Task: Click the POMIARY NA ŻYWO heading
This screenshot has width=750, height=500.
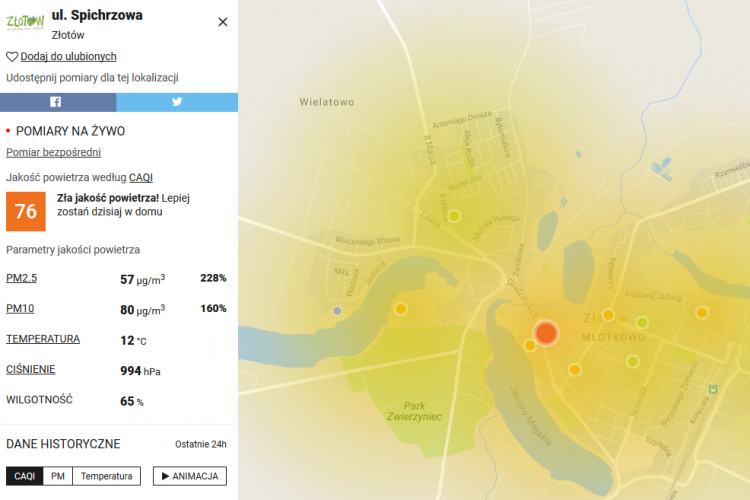Action: click(x=70, y=131)
